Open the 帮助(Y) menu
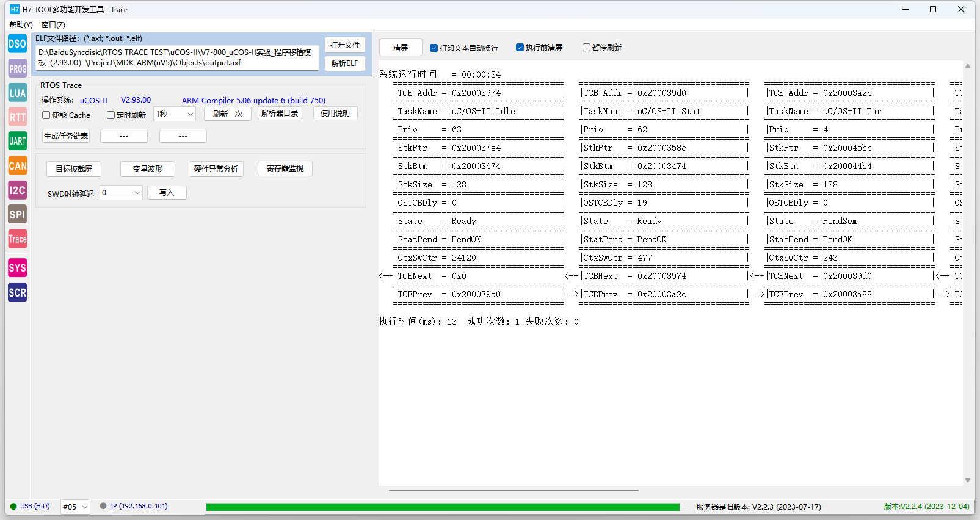This screenshot has height=520, width=980. click(x=21, y=25)
